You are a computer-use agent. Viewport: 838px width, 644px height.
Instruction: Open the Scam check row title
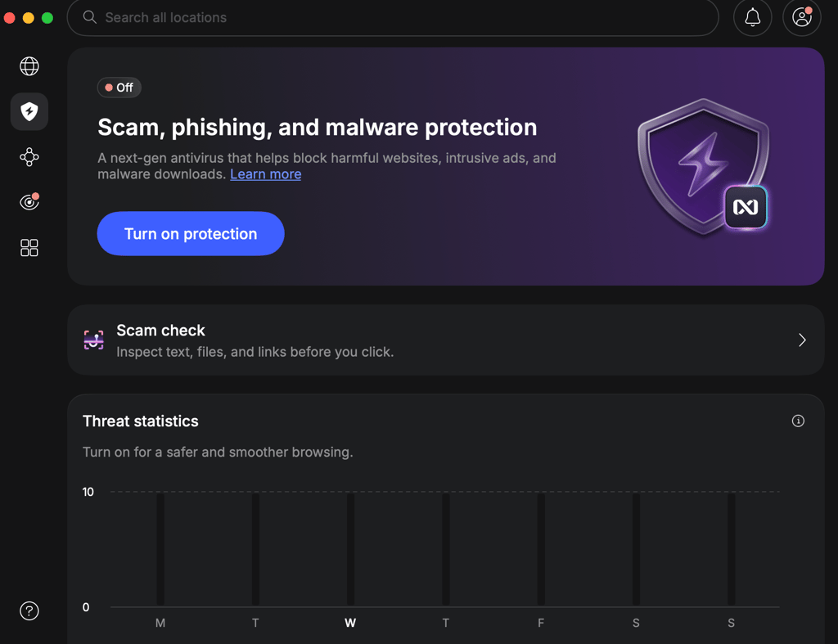(x=160, y=331)
